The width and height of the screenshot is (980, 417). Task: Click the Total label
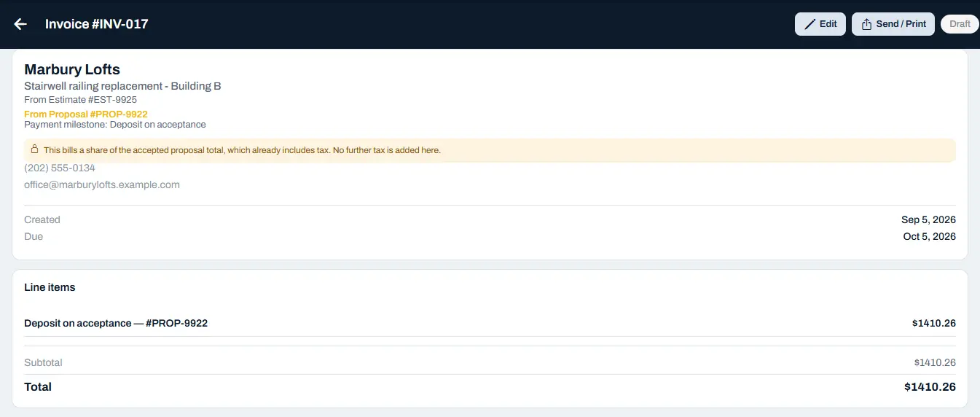coord(38,387)
